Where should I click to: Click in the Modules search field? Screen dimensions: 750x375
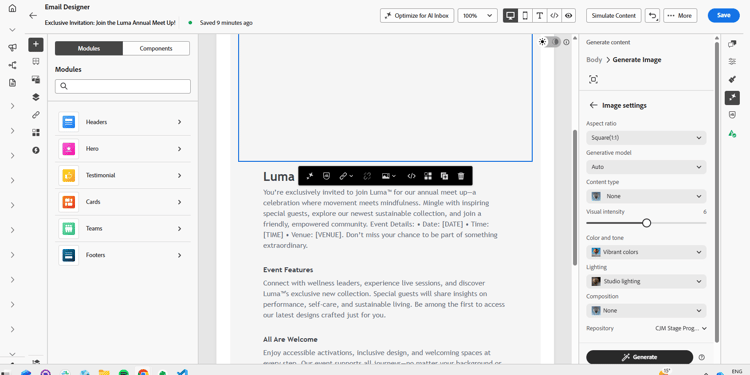123,87
